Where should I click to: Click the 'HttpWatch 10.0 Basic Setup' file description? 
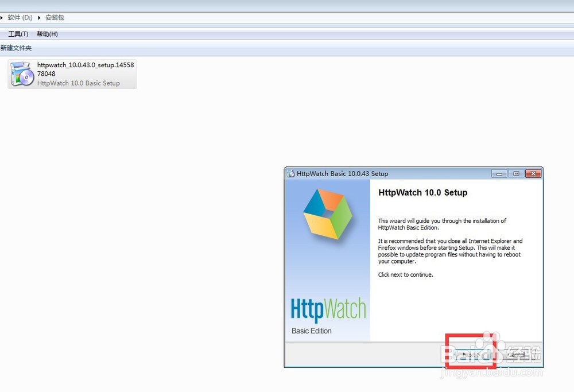pyautogui.click(x=78, y=83)
